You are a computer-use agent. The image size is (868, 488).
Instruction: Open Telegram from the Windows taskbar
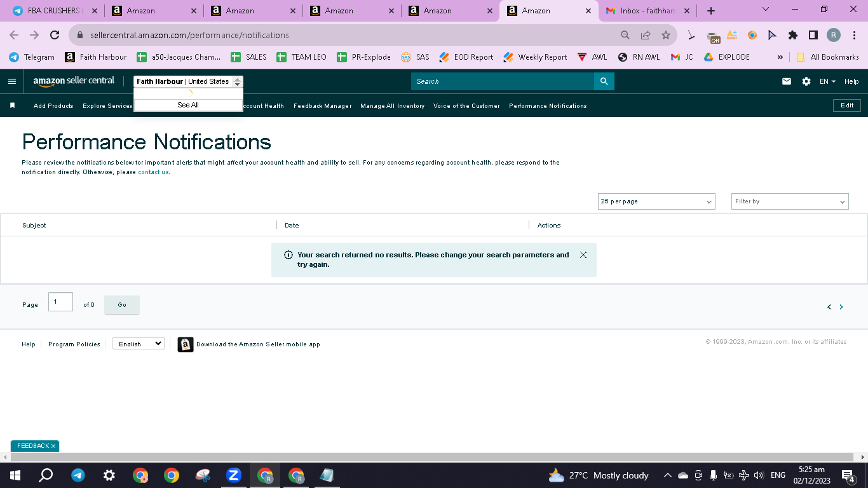tap(78, 475)
